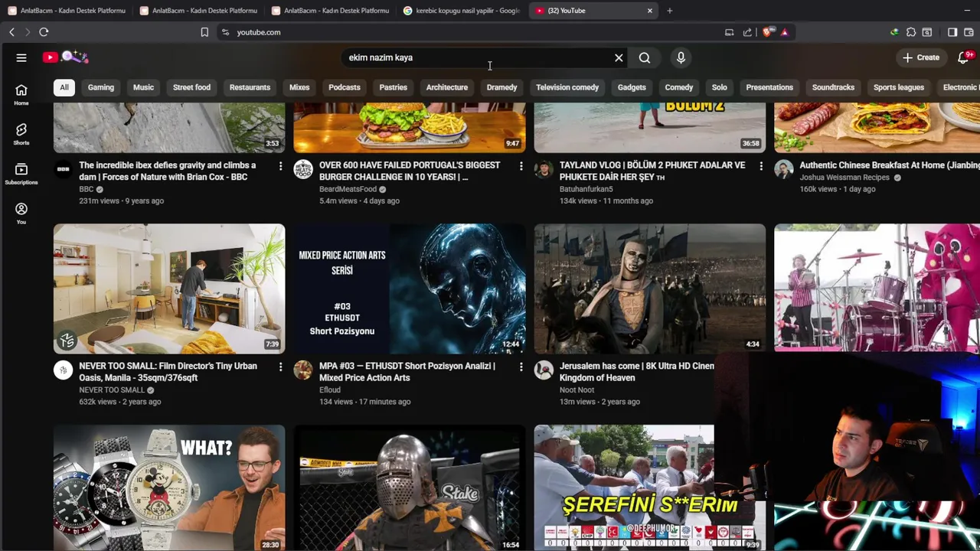Open the Jerusalem has come video title

[x=636, y=372]
